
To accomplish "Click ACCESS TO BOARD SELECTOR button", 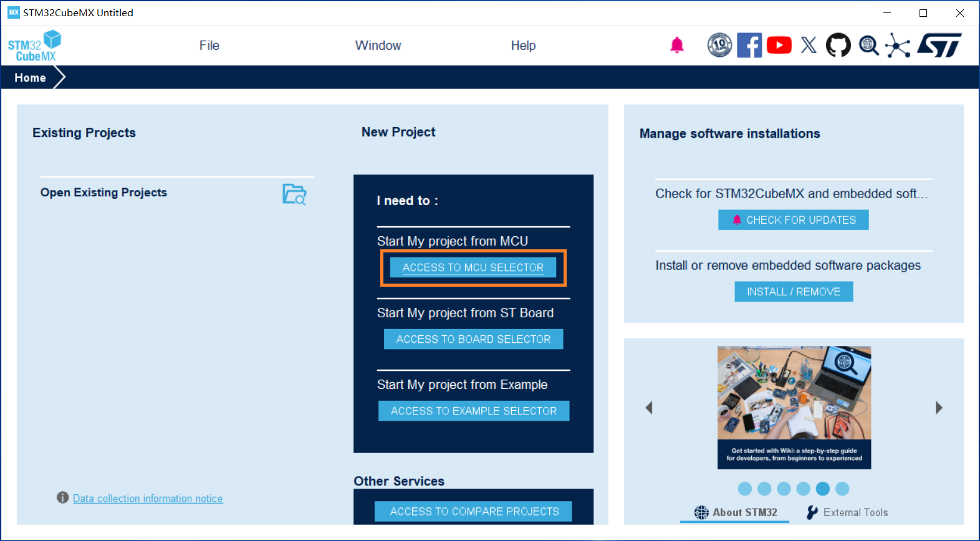I will click(x=473, y=339).
